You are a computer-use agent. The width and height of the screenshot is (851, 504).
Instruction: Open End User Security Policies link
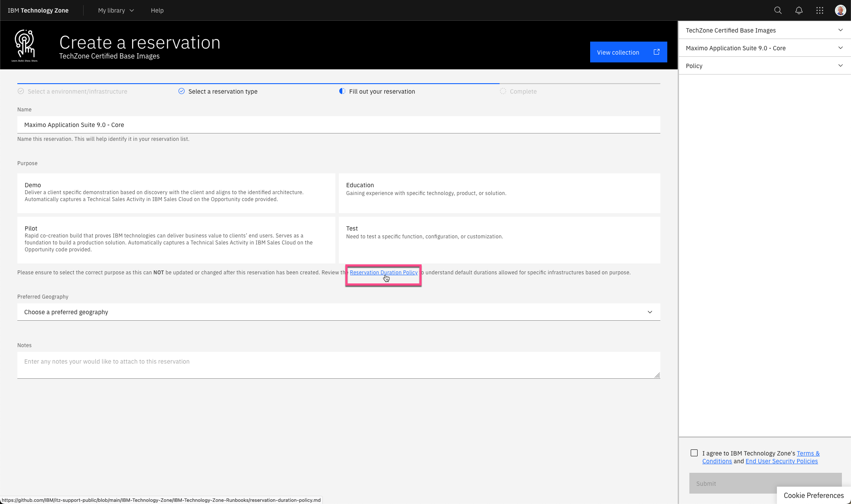pos(782,461)
